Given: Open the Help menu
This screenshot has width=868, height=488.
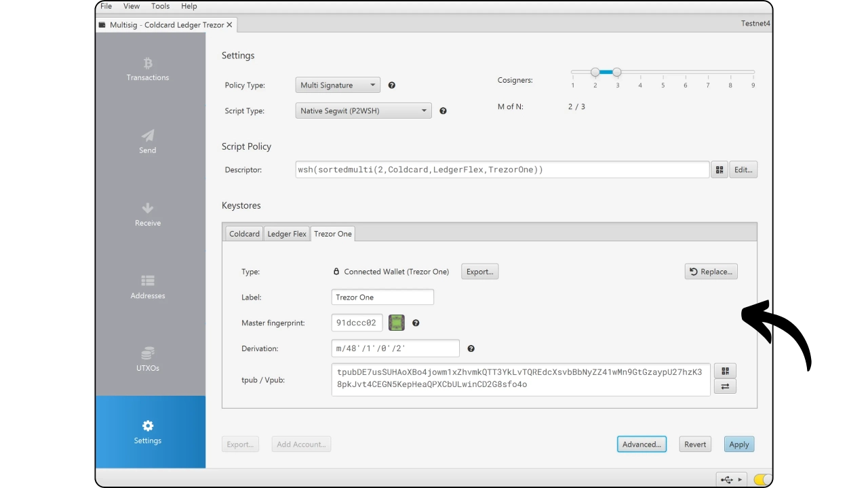Looking at the screenshot, I should (189, 6).
